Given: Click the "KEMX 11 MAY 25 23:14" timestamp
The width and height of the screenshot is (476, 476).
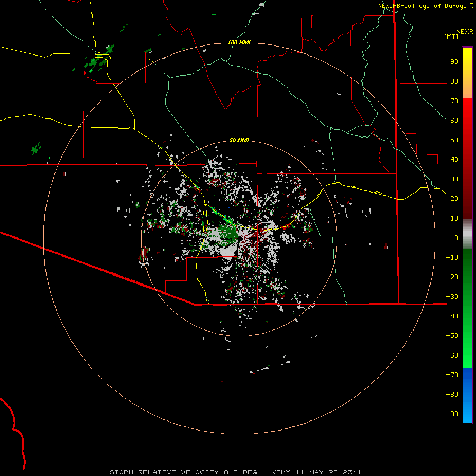Looking at the screenshot, I should pos(319,472).
